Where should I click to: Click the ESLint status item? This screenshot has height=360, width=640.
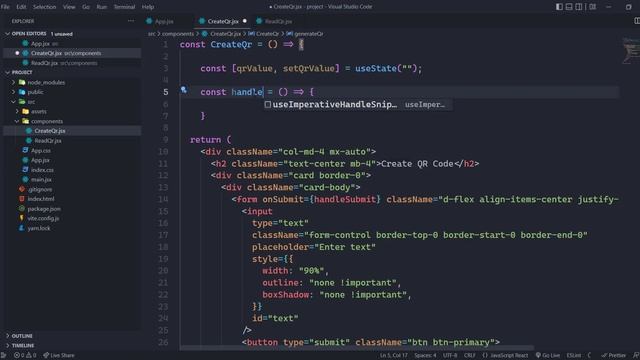tap(573, 356)
